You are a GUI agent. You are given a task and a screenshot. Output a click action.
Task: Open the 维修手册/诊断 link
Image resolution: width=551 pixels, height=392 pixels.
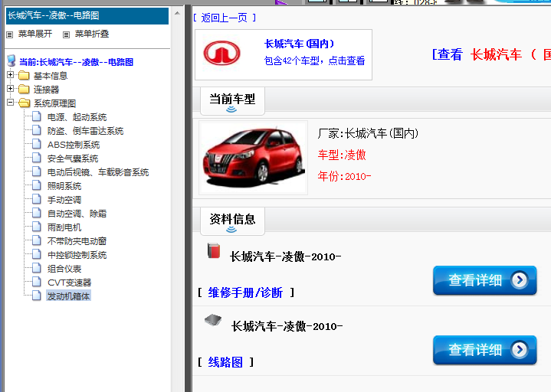coord(245,292)
